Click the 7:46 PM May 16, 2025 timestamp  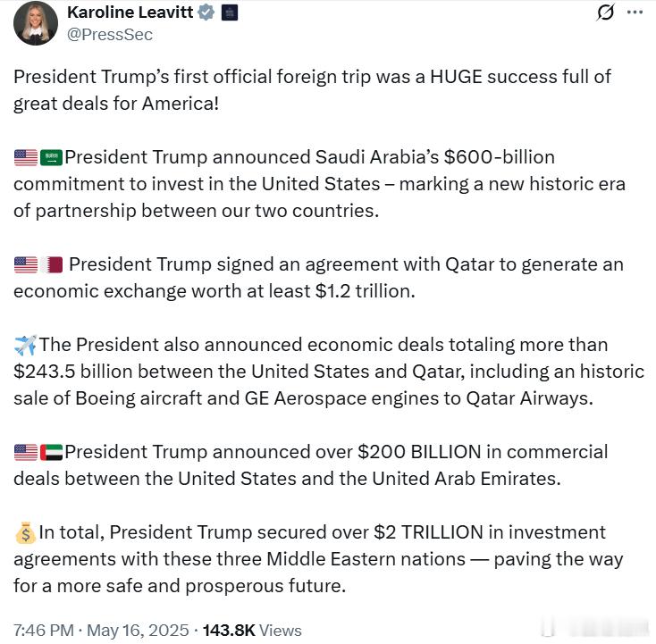click(101, 631)
